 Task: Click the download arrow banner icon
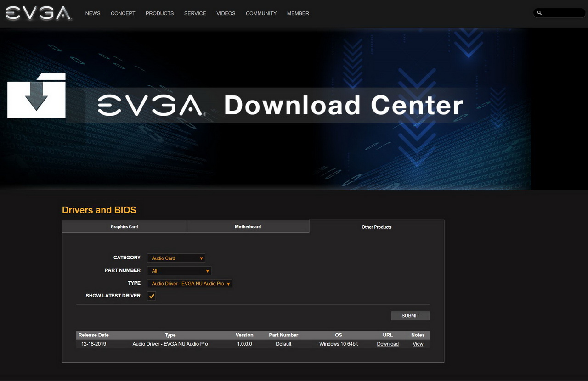pyautogui.click(x=36, y=95)
